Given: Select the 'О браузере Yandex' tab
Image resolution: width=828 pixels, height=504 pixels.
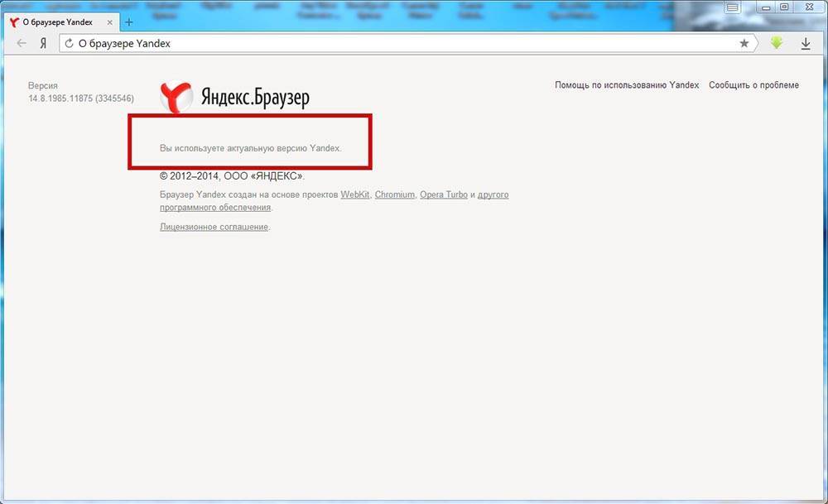Looking at the screenshot, I should pyautogui.click(x=61, y=22).
